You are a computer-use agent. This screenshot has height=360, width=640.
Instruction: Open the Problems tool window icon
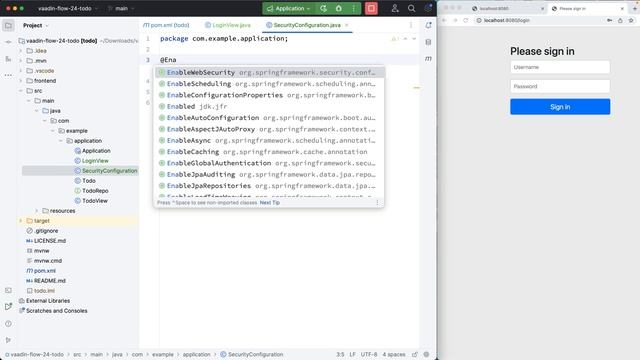(8, 324)
